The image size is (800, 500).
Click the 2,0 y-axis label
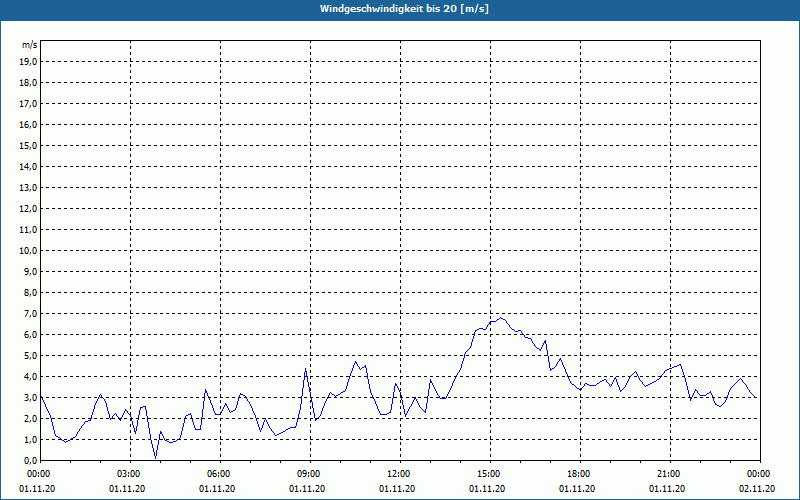point(31,418)
